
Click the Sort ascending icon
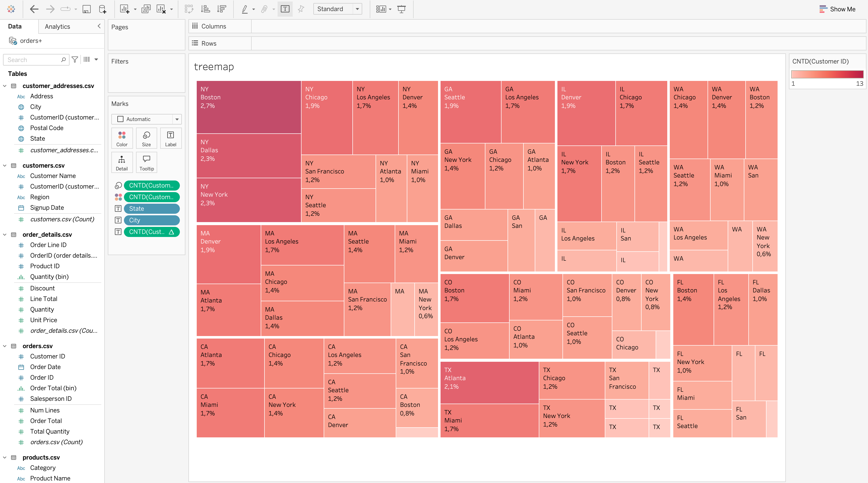pos(206,9)
